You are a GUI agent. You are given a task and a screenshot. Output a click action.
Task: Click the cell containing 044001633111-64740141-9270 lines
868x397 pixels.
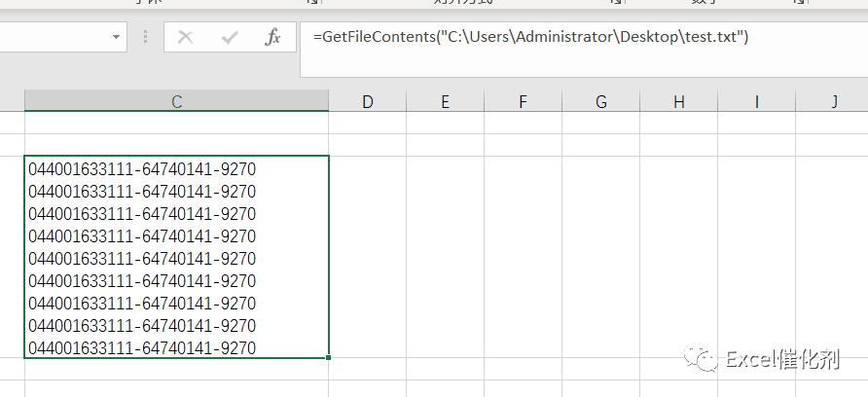pos(176,257)
